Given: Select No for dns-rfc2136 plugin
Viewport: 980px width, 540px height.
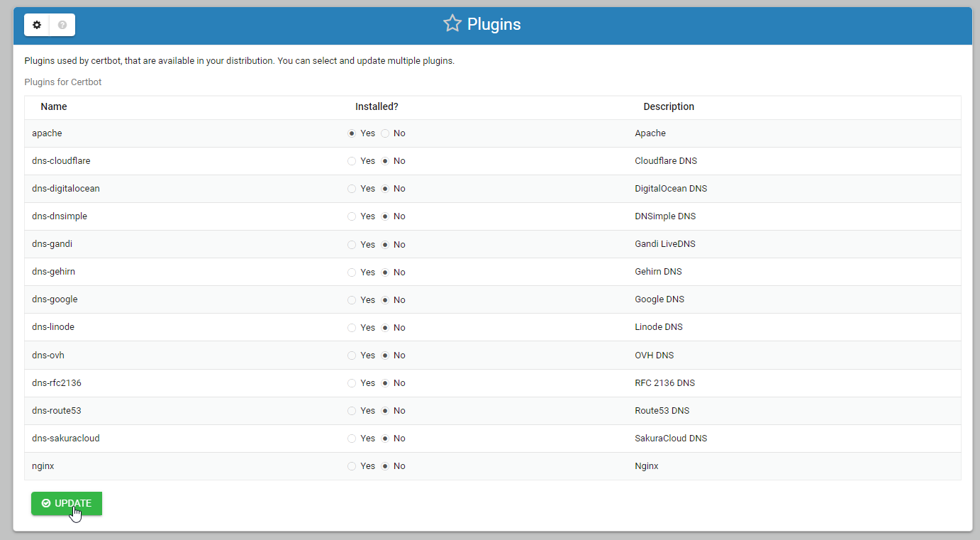Looking at the screenshot, I should point(385,383).
